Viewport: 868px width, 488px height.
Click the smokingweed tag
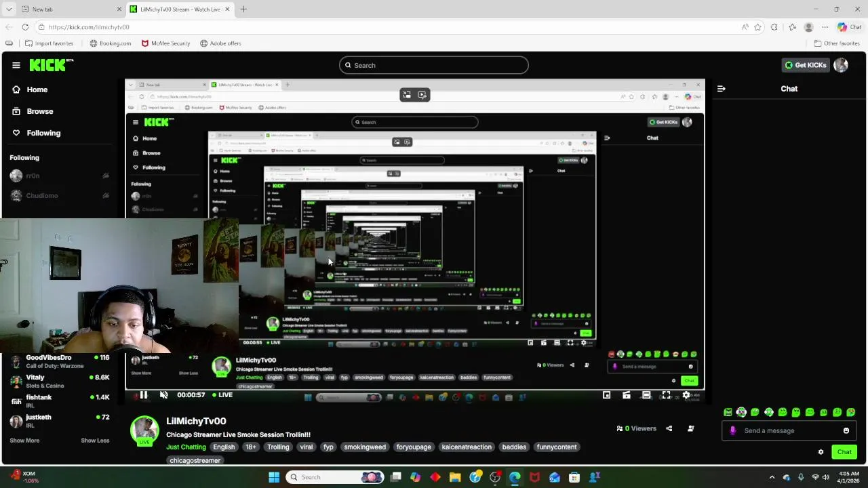(x=365, y=447)
